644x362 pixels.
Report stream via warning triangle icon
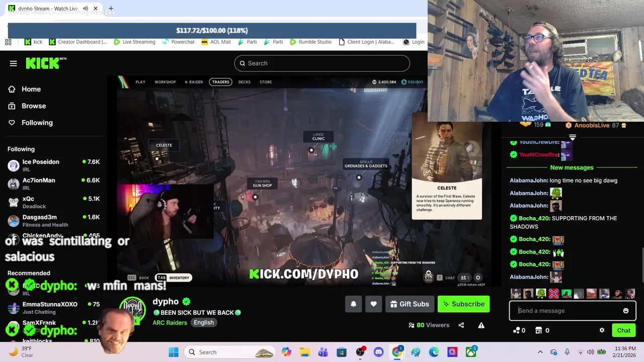481,325
